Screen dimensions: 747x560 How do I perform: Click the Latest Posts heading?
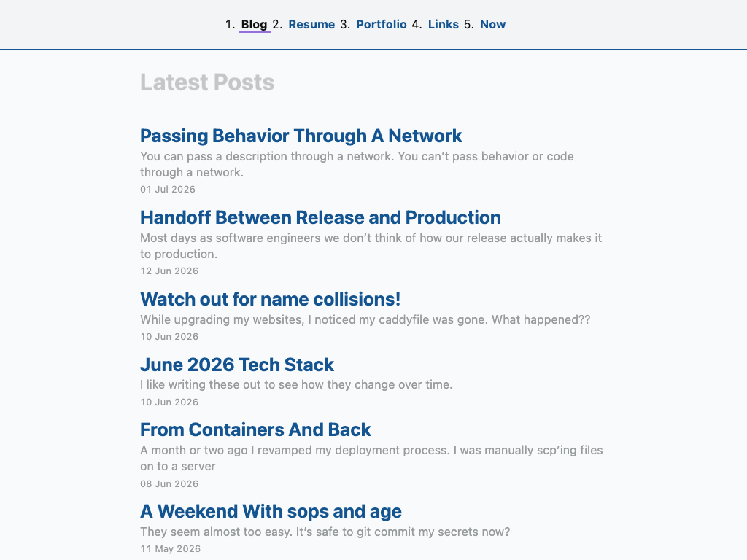tap(207, 82)
